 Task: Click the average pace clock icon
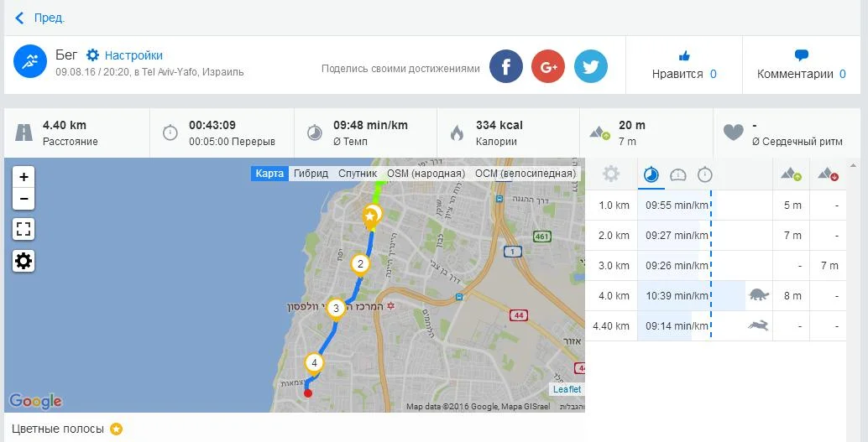[315, 133]
